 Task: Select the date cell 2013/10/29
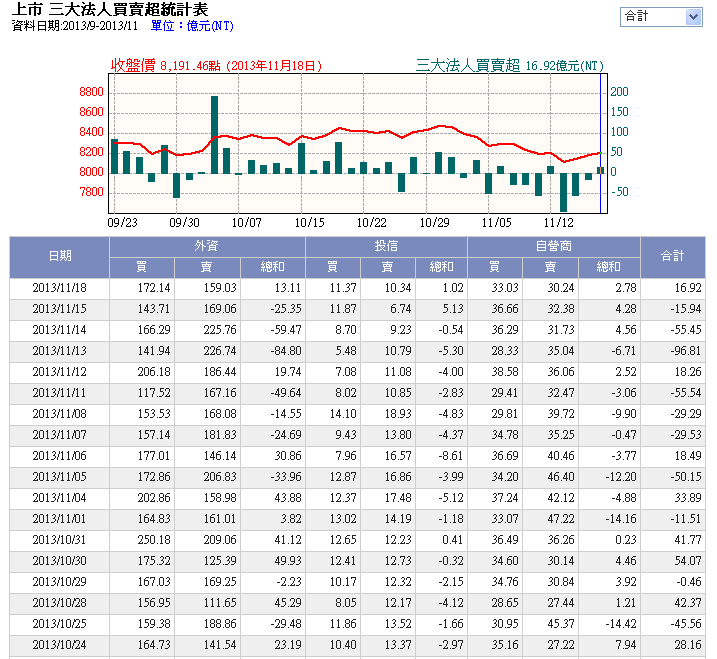(59, 583)
